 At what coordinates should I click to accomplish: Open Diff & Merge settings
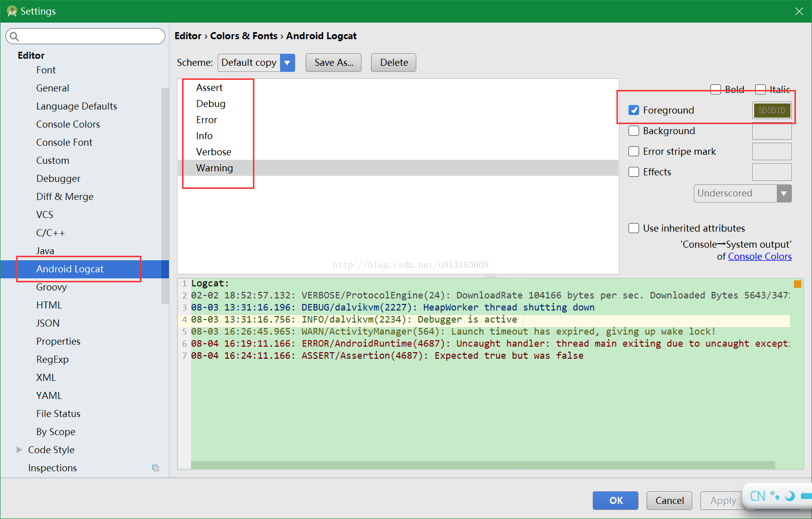click(x=65, y=196)
